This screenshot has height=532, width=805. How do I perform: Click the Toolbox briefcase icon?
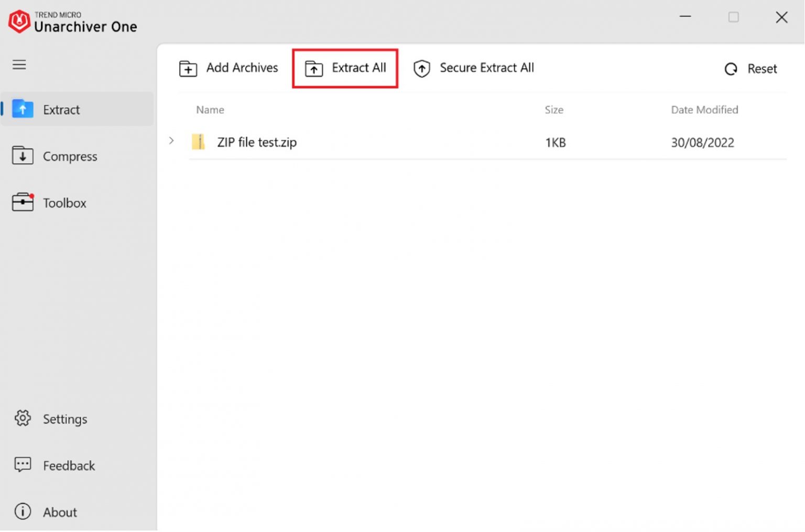coord(23,202)
